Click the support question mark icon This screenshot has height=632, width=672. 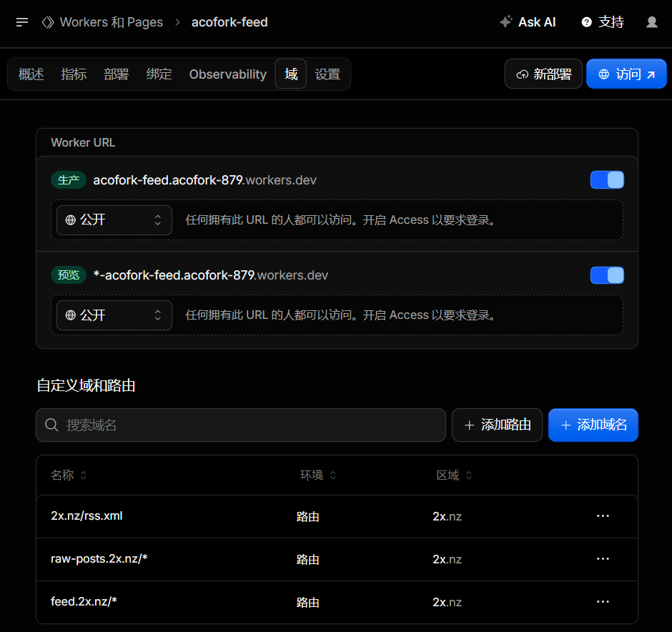(587, 22)
